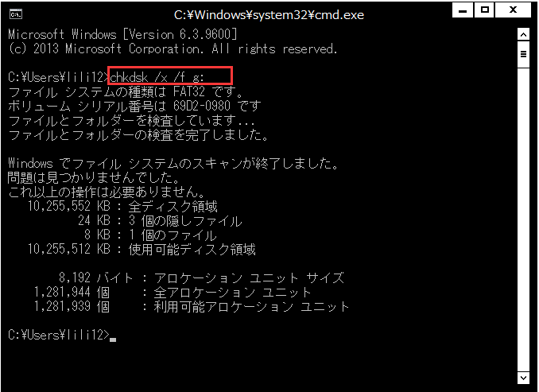The image size is (539, 392).
Task: Click the line stating FAT32 file system type
Action: pos(126,91)
